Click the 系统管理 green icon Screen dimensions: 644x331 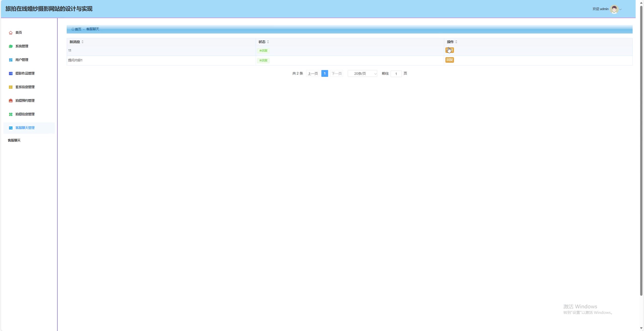point(11,46)
